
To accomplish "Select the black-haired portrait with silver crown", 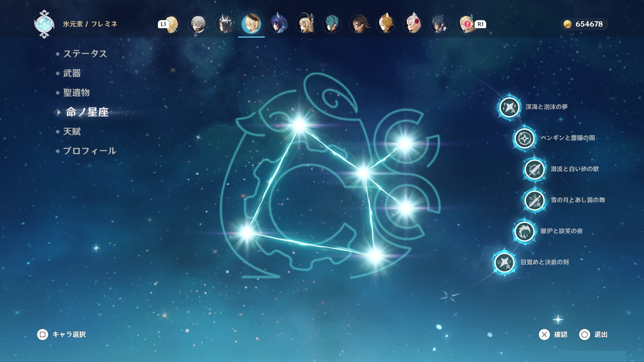I will [x=225, y=24].
